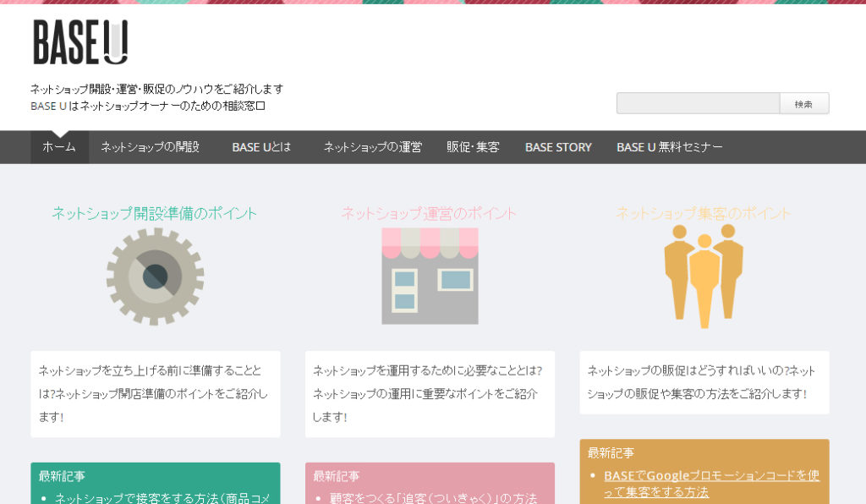This screenshot has height=504, width=866.
Task: Click the shop opening preparation description box
Action: point(155,394)
